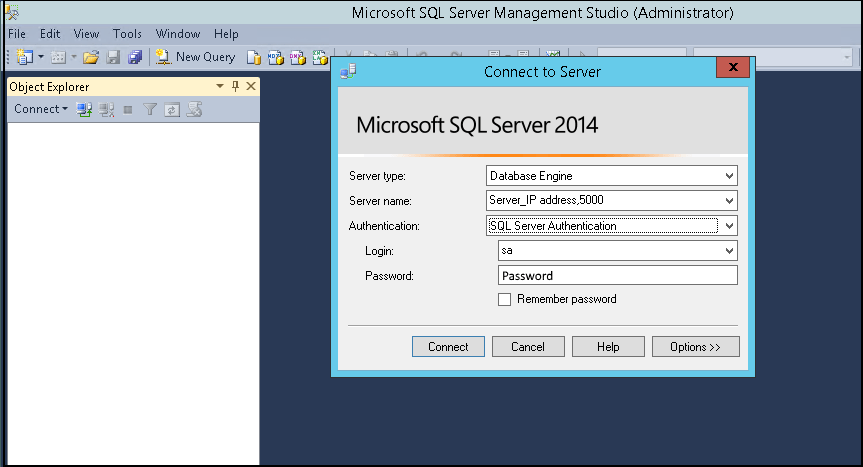Viewport: 863px width, 467px height.
Task: Click the Connect to Server dialog icon
Action: pyautogui.click(x=348, y=72)
